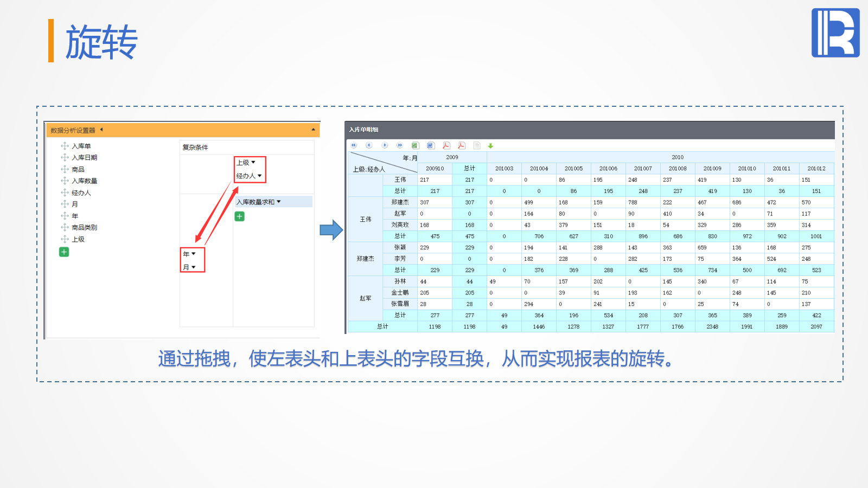Viewport: 868px width, 488px height.
Task: Click the 200910 month column header
Action: pyautogui.click(x=435, y=169)
